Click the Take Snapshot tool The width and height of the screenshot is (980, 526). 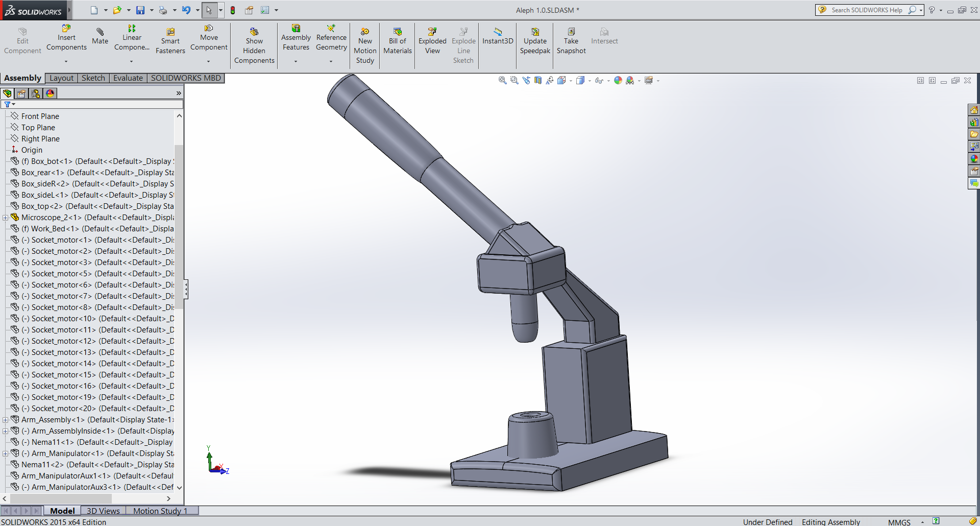pyautogui.click(x=571, y=41)
